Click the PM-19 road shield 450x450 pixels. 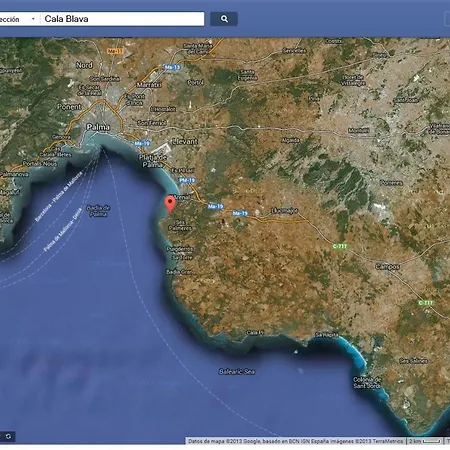(x=187, y=180)
